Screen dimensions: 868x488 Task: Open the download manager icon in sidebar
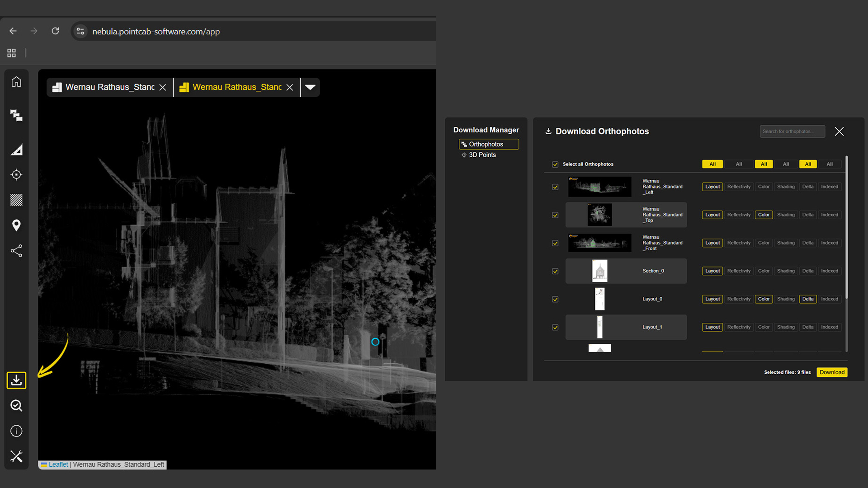[x=16, y=380]
